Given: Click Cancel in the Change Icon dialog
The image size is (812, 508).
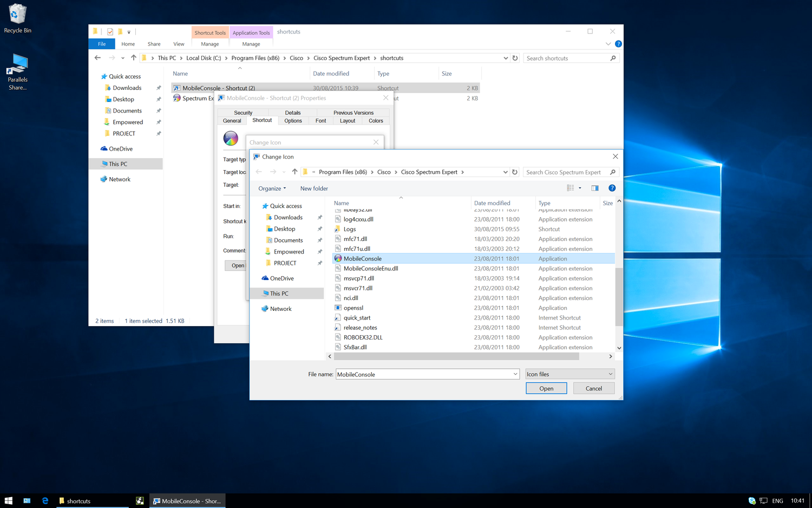Looking at the screenshot, I should [x=594, y=388].
